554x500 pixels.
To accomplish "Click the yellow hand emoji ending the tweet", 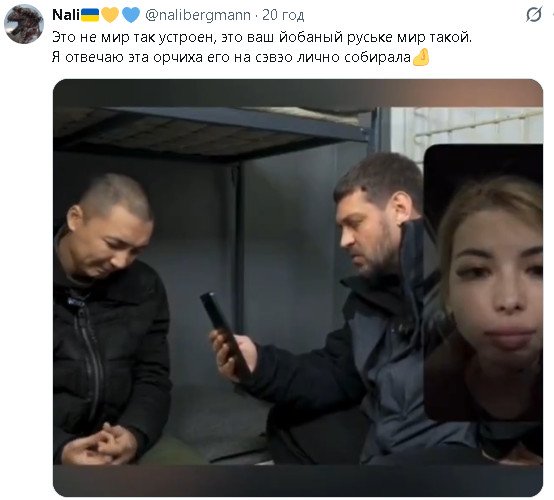I will 421,57.
